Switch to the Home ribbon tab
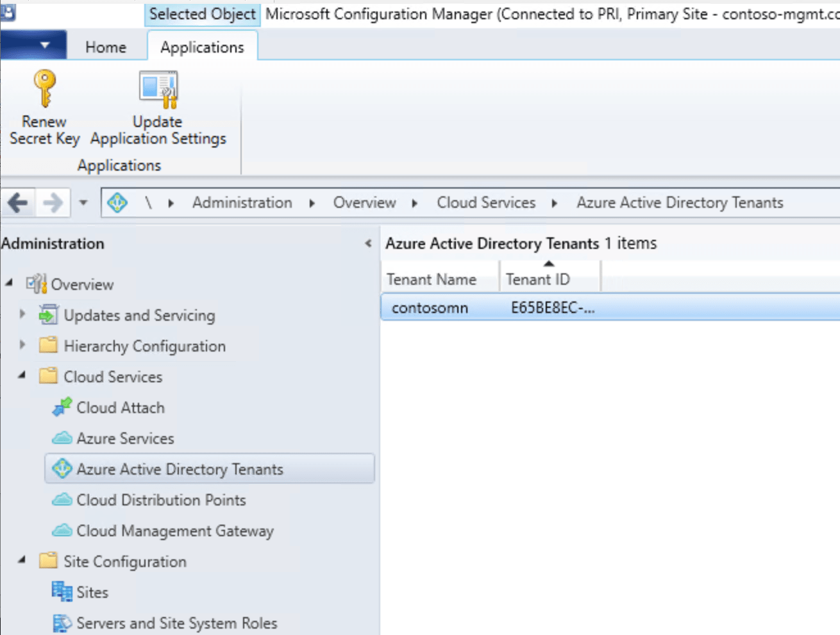 (x=105, y=46)
